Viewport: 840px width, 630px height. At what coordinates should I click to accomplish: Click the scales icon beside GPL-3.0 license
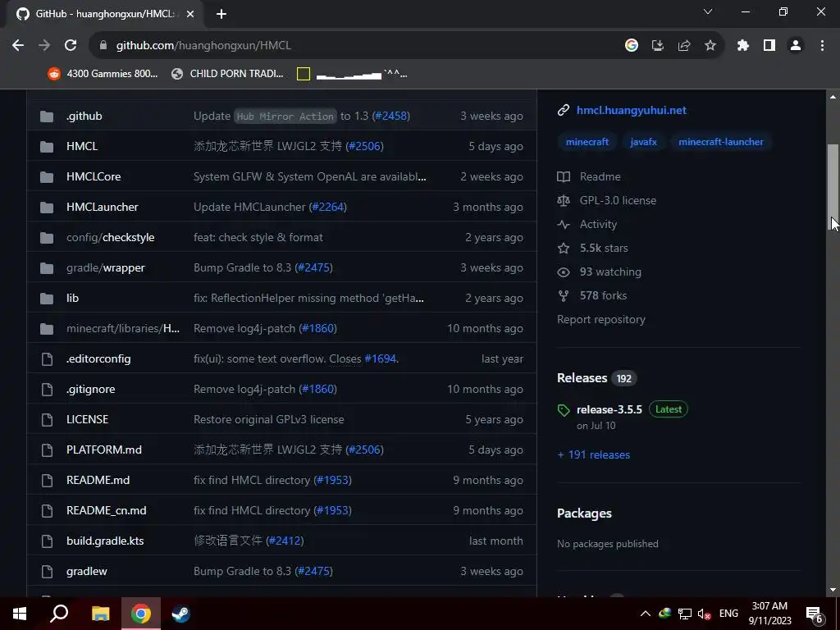564,200
